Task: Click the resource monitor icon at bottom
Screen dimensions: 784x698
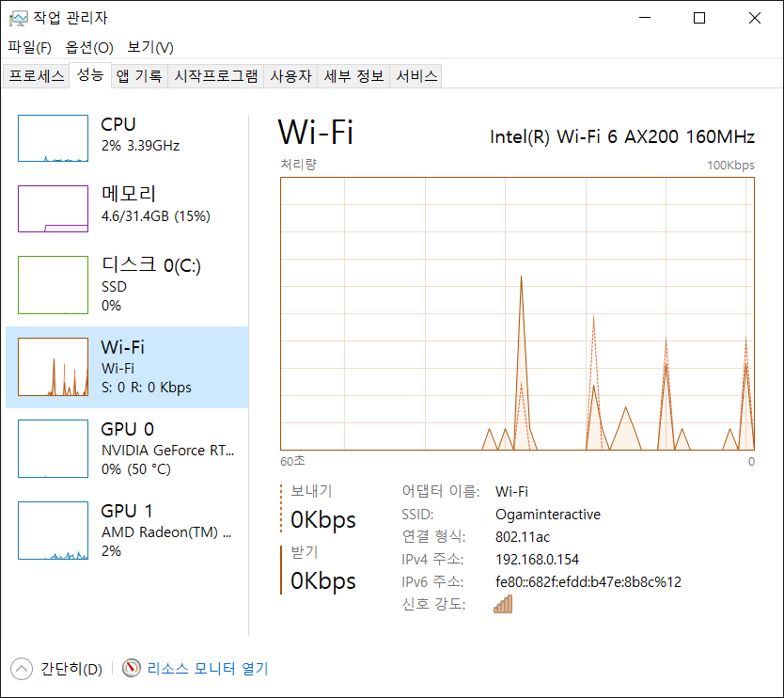Action: [132, 669]
